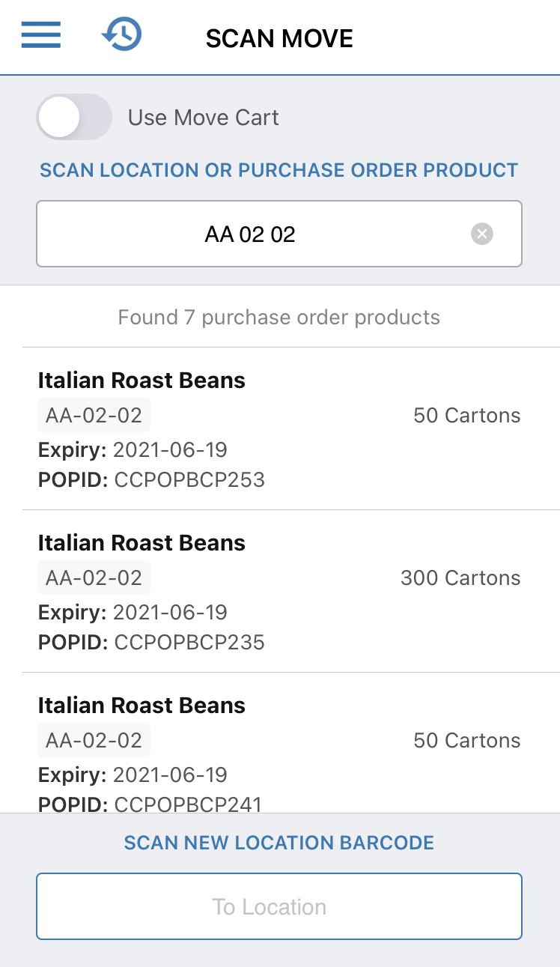Click the 300 Cartons quantity
Viewport: 560px width, 967px height.
(x=460, y=578)
